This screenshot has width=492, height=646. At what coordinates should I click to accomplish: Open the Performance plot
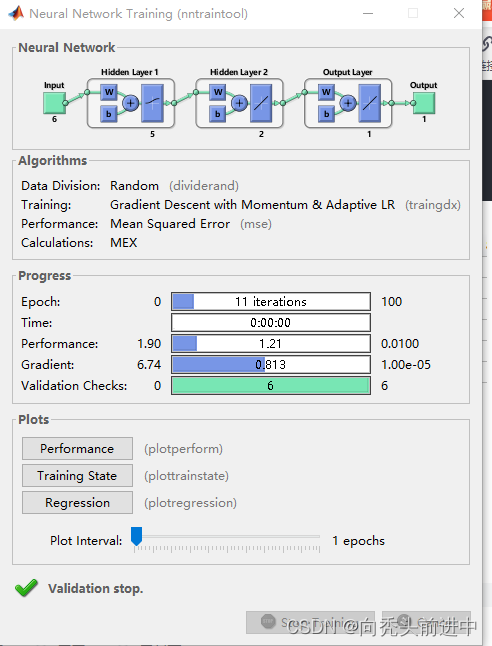(77, 449)
